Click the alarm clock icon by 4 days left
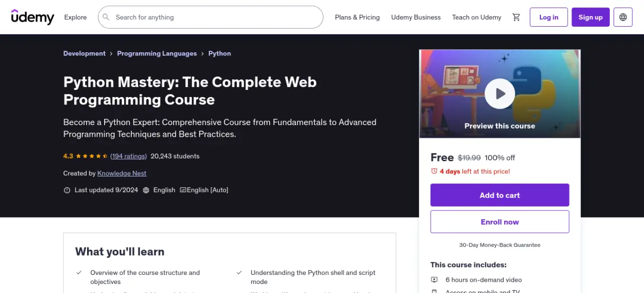 pos(434,171)
